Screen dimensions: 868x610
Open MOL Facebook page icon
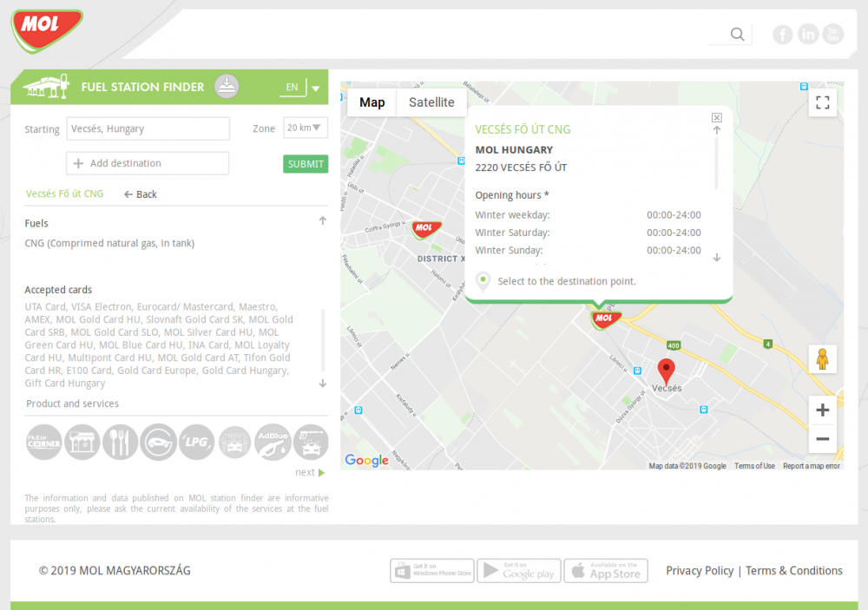(782, 35)
